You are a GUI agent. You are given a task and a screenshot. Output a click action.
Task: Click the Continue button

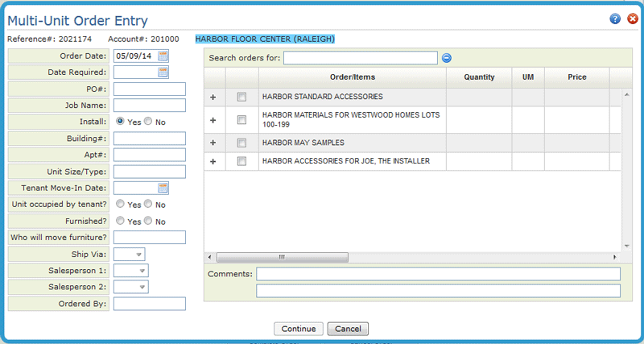click(298, 329)
